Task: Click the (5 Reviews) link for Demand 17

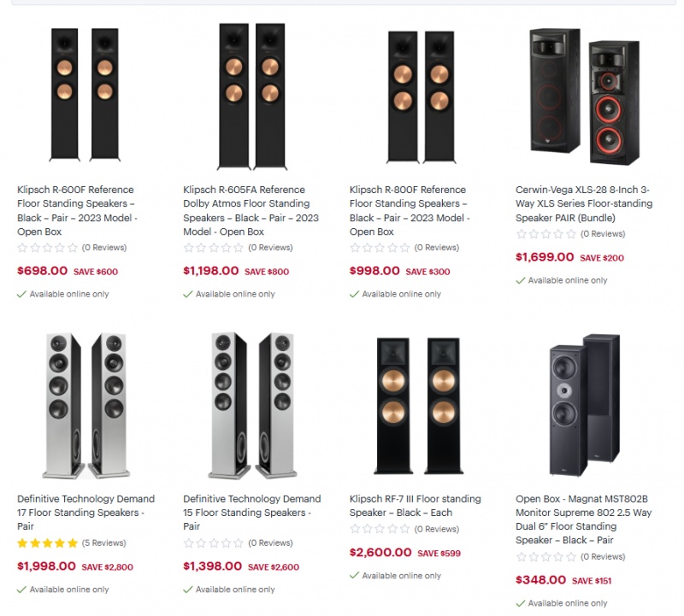Action: 104,543
